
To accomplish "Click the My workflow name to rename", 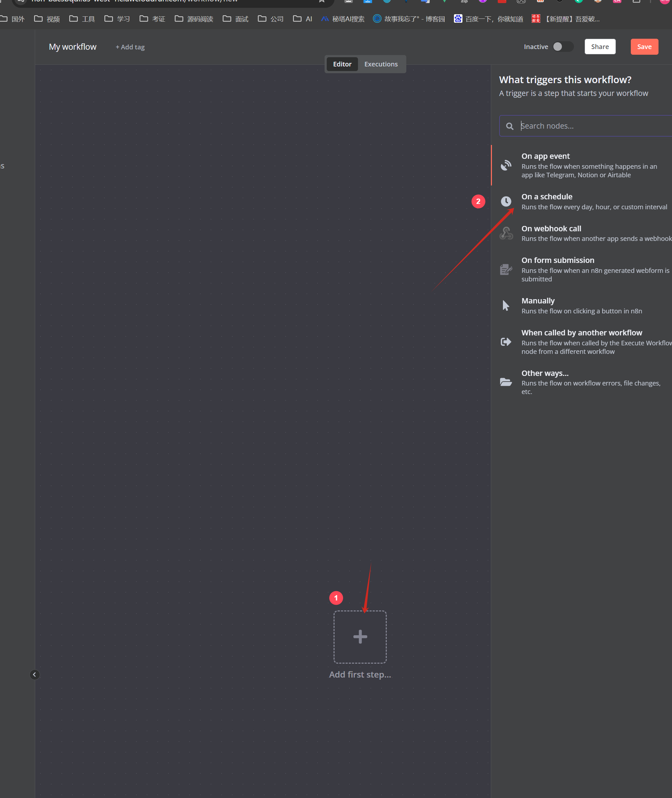I will pyautogui.click(x=72, y=47).
